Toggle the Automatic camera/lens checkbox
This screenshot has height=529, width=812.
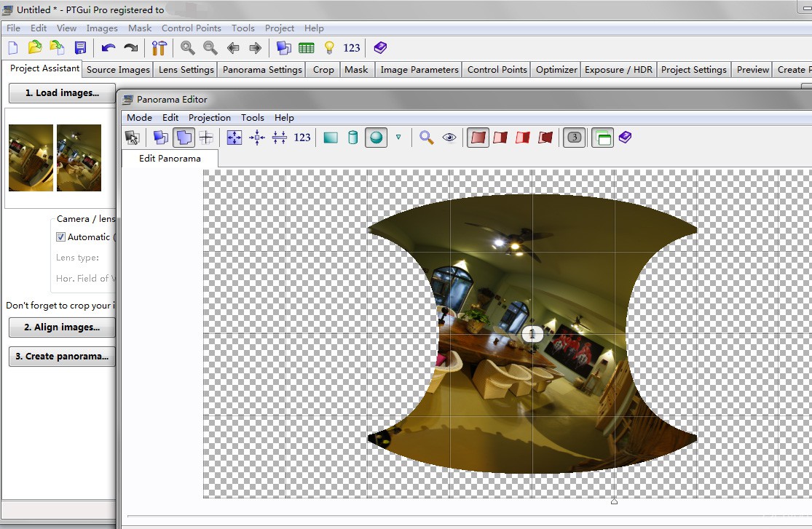click(x=61, y=237)
